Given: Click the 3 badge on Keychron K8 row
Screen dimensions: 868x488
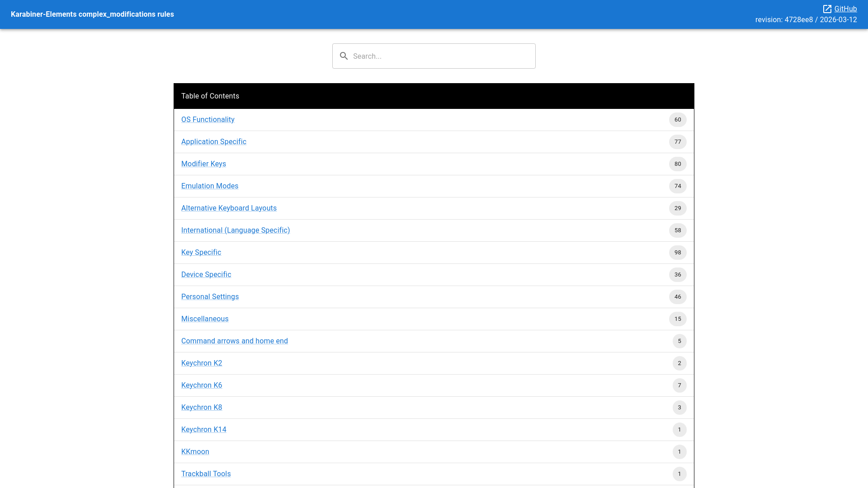Looking at the screenshot, I should click(679, 408).
